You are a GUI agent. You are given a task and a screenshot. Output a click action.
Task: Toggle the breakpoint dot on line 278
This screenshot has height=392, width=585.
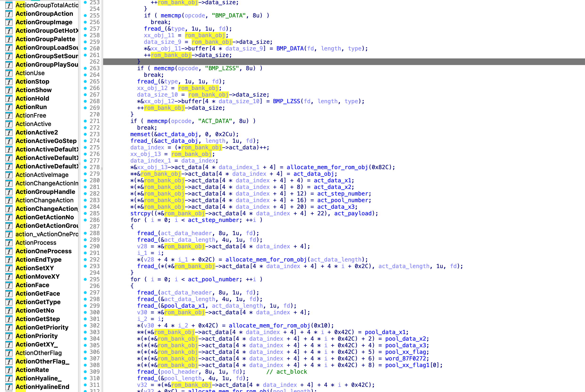[85, 167]
